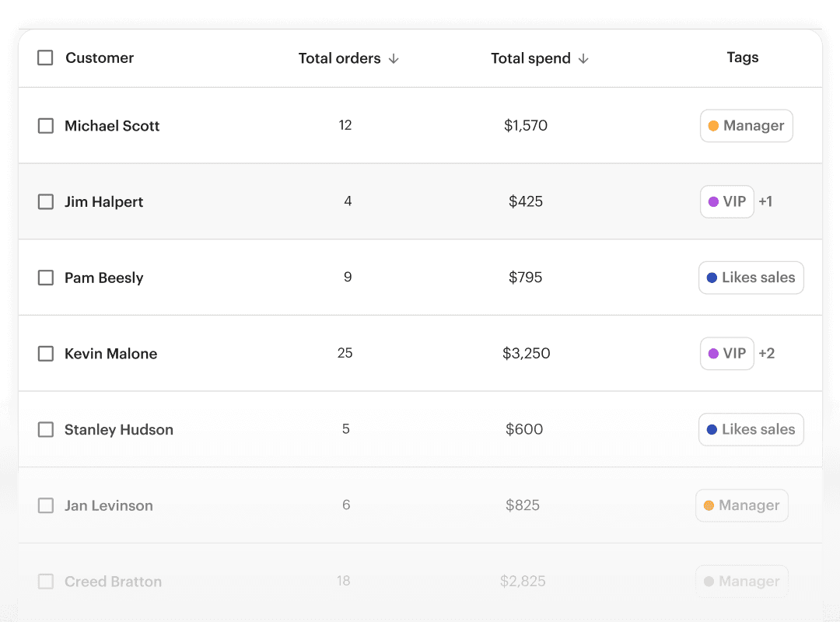Viewport: 840px width, 622px height.
Task: Sort the table by Total orders header
Action: 340,58
